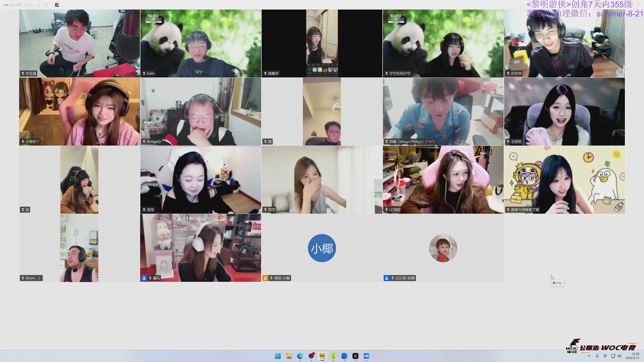Expand the system tray hidden icons chevron
The height and width of the screenshot is (362, 644).
(x=589, y=356)
